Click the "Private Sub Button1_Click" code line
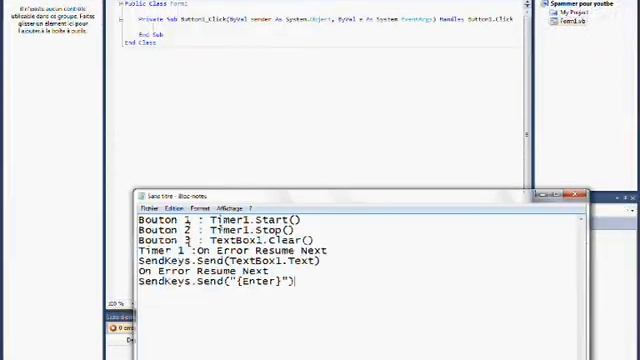 (325, 19)
